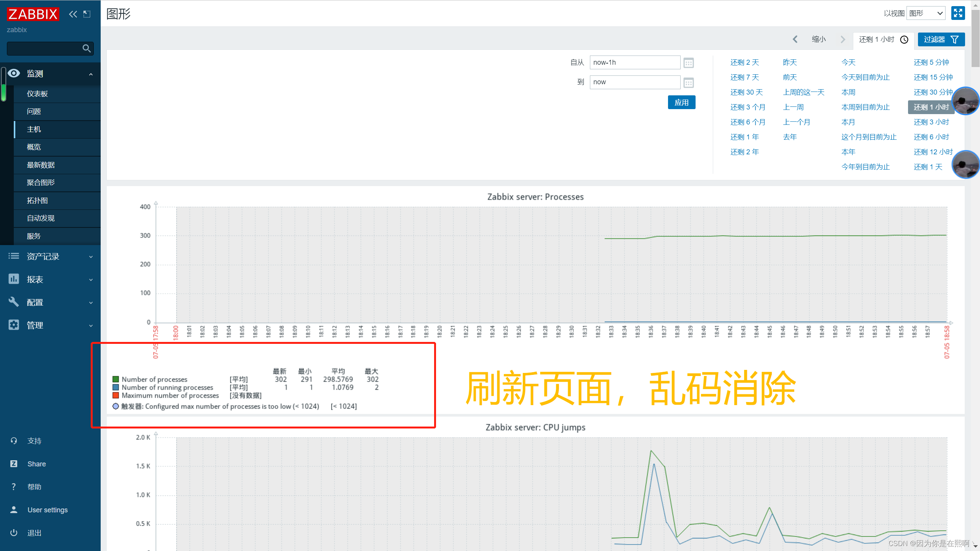Open 概览 in the sidebar
980x551 pixels.
[57, 147]
